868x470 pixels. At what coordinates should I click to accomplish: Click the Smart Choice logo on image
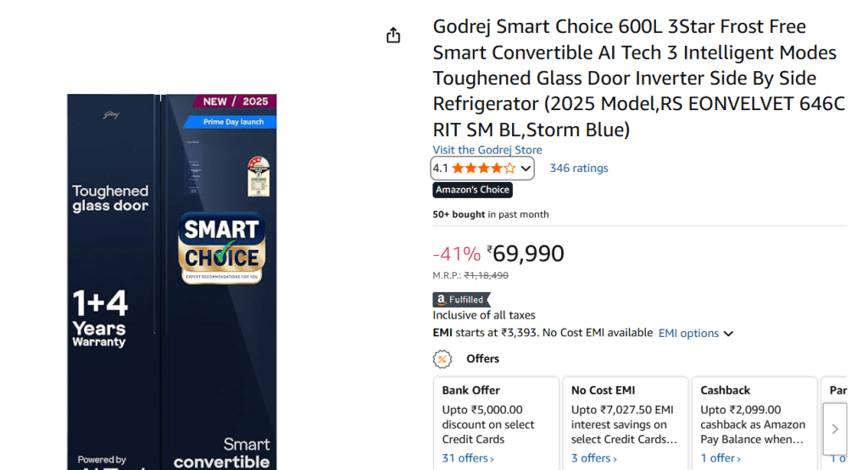[221, 246]
